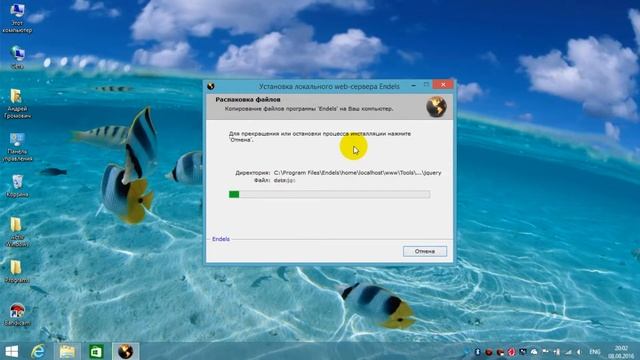Select the 'Programs' folder desktop icon

tap(16, 272)
